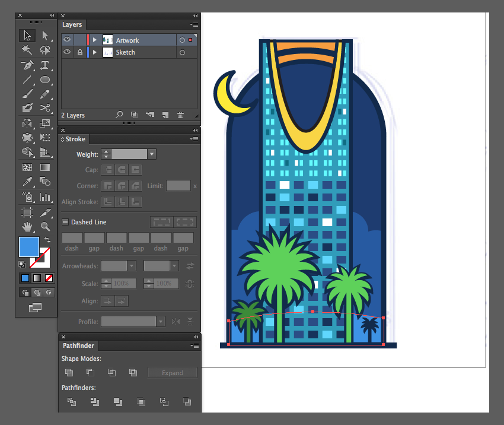Open the stroke Profile dropdown
This screenshot has width=504, height=425.
coord(161,321)
